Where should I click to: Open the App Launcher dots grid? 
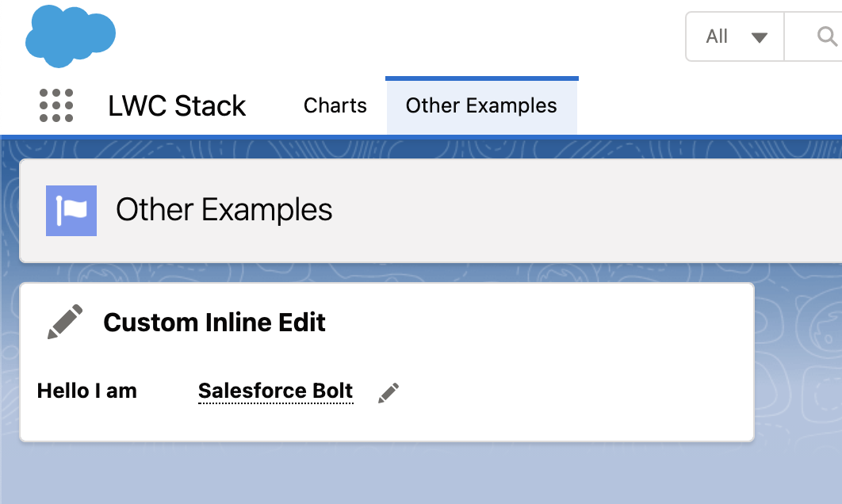(x=56, y=105)
